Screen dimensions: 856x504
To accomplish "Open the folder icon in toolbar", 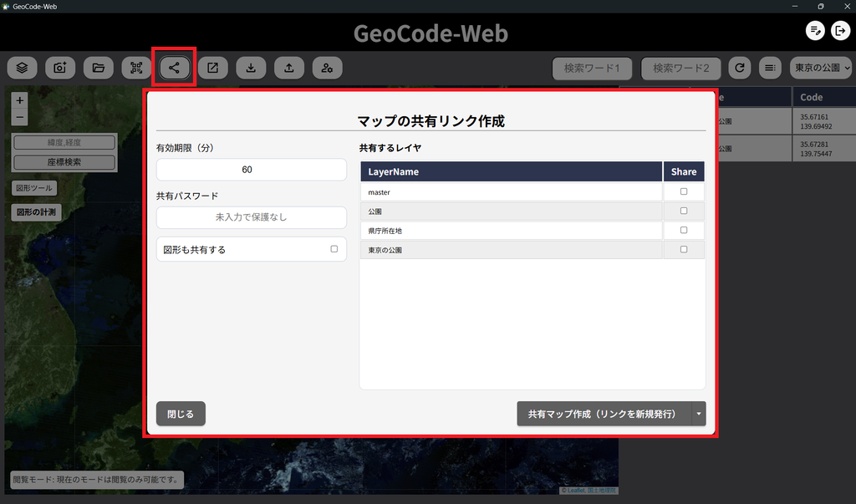I will click(99, 68).
